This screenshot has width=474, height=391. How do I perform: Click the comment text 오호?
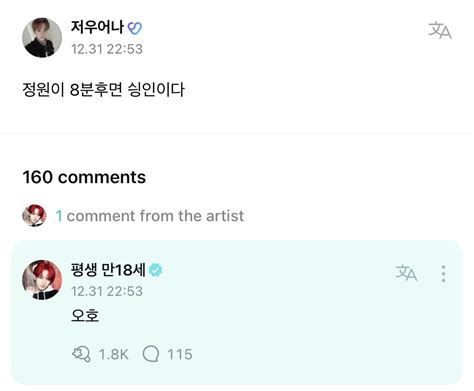point(85,315)
